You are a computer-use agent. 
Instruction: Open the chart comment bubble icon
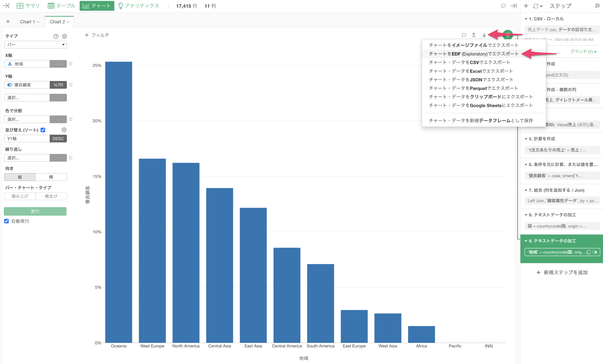(x=464, y=35)
